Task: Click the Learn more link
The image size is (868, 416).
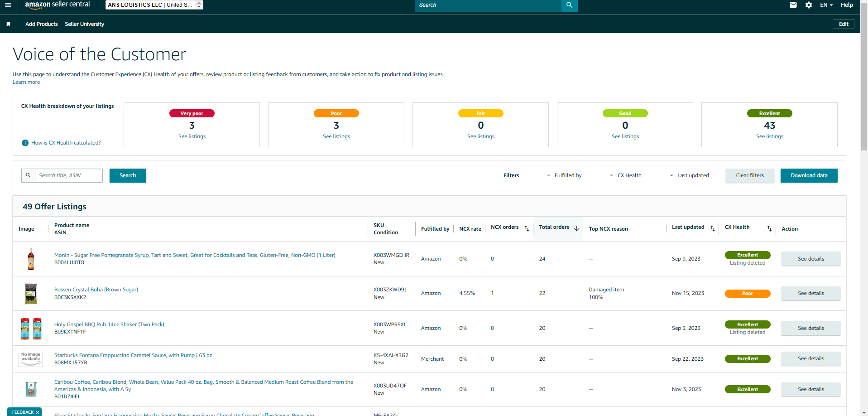Action: [x=26, y=82]
